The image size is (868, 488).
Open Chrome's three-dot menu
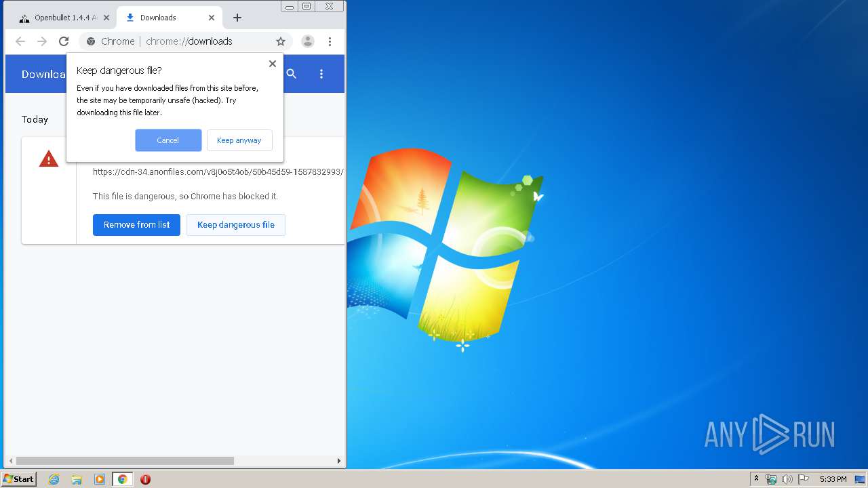pyautogui.click(x=330, y=41)
